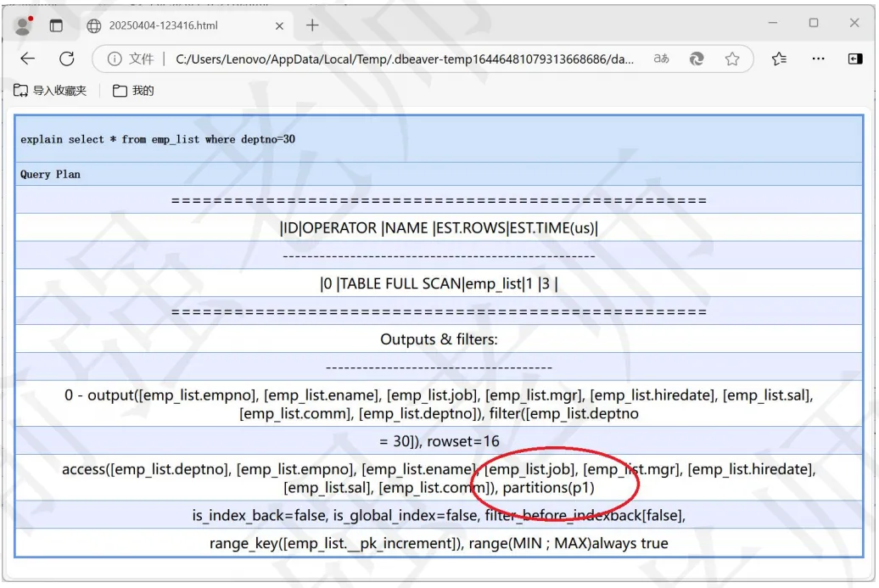
Task: Close the 20250404-123416.html tab
Action: pos(279,25)
